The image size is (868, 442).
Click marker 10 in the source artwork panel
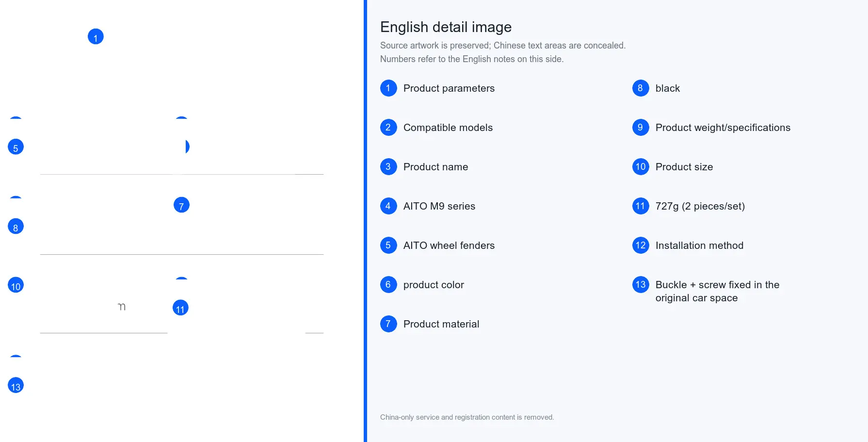click(x=16, y=285)
